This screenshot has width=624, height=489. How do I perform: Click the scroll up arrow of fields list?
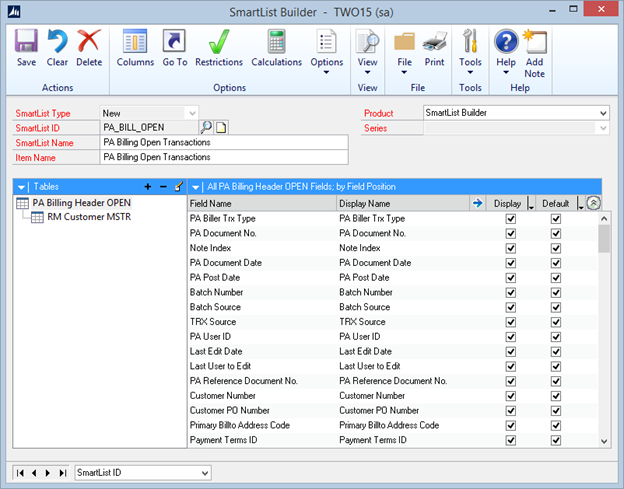604,218
